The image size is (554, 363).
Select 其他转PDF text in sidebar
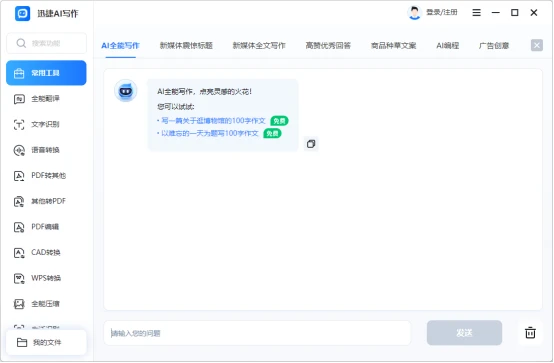48,201
